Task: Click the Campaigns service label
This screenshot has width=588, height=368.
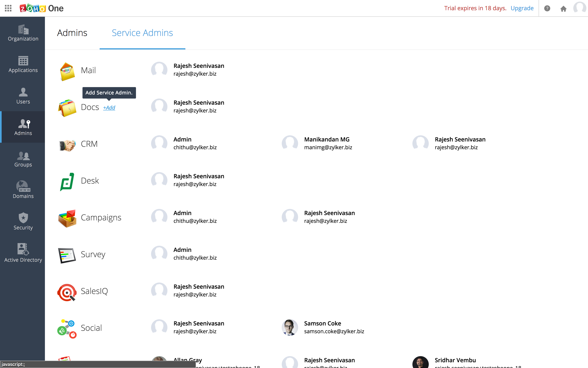Action: [101, 217]
